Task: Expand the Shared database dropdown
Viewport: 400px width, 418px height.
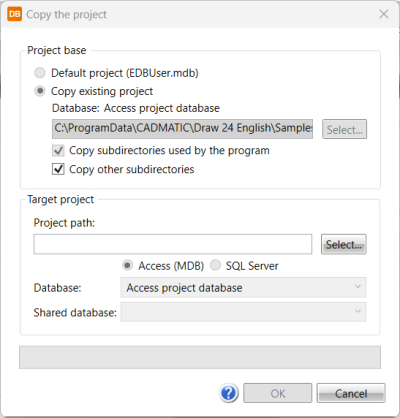Action: pos(243,312)
